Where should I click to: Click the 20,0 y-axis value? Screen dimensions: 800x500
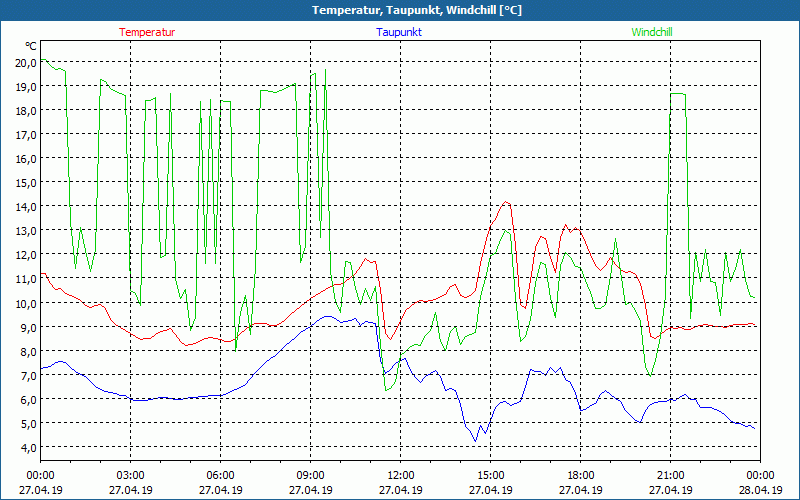27,63
